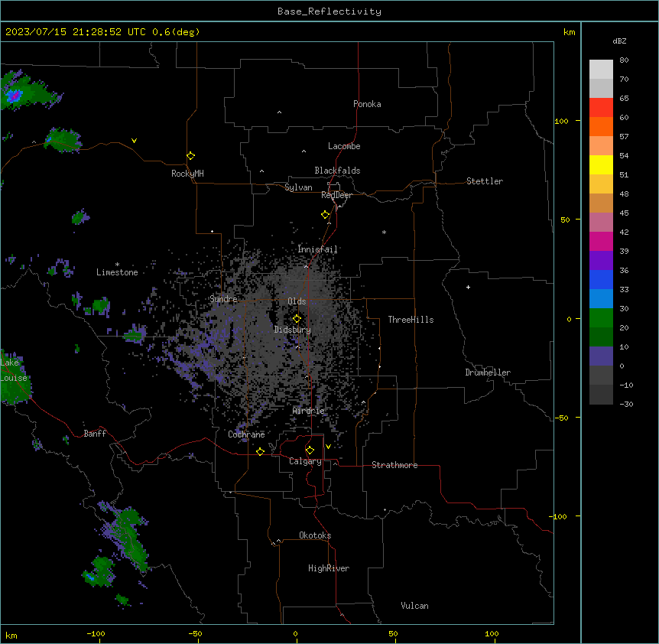Click the Stettler label
Image resolution: width=659 pixels, height=644 pixels.
485,181
